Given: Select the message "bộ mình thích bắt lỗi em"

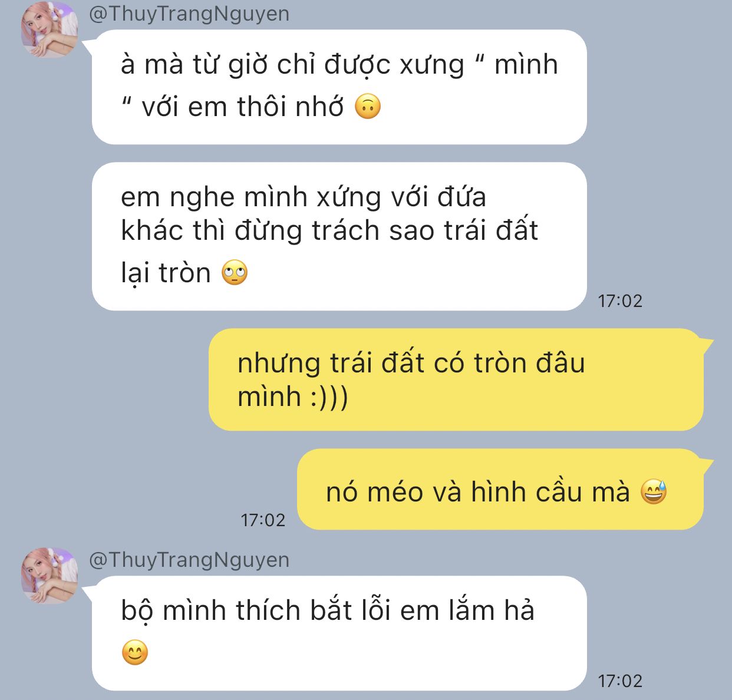Looking at the screenshot, I should (339, 633).
